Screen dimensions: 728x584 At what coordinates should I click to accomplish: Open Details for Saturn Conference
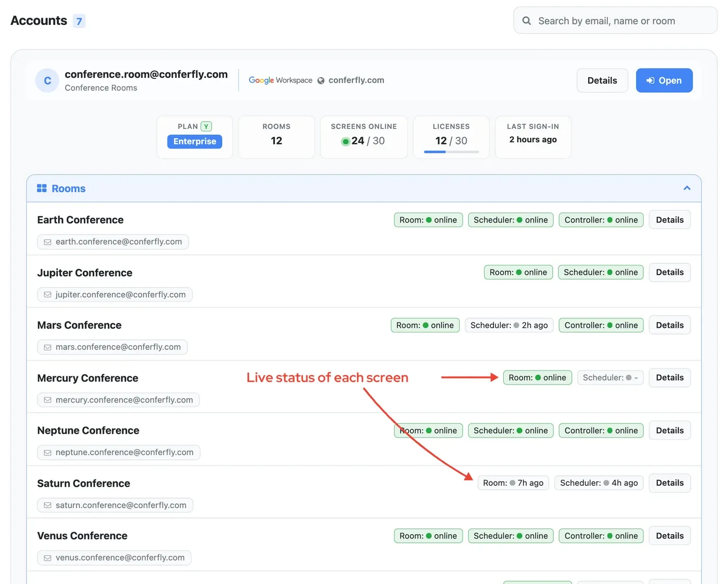[670, 483]
